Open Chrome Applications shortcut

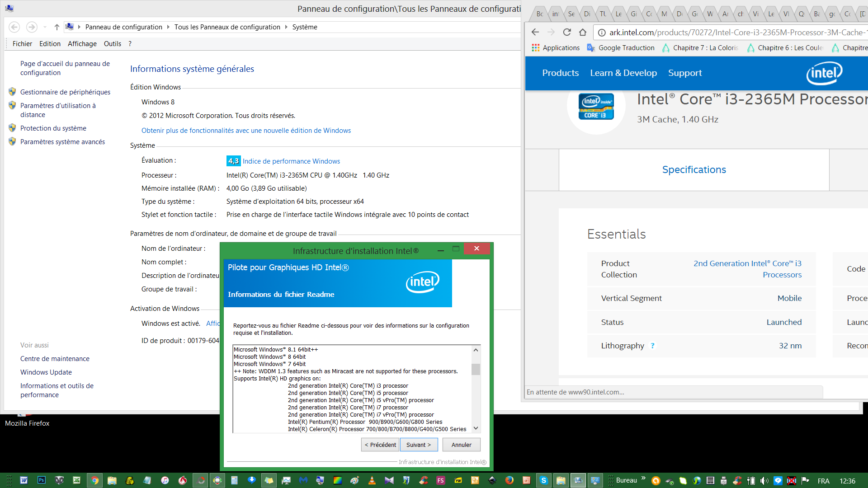[x=556, y=48]
